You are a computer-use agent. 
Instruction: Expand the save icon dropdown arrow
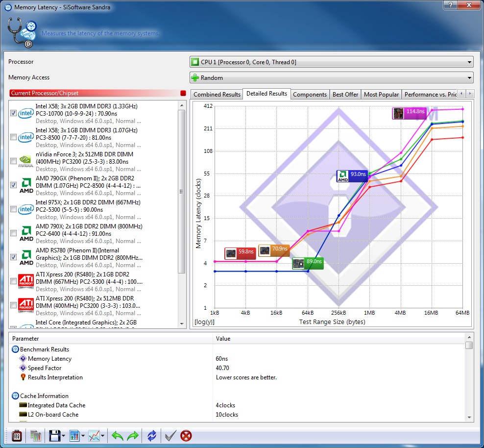[x=63, y=436]
